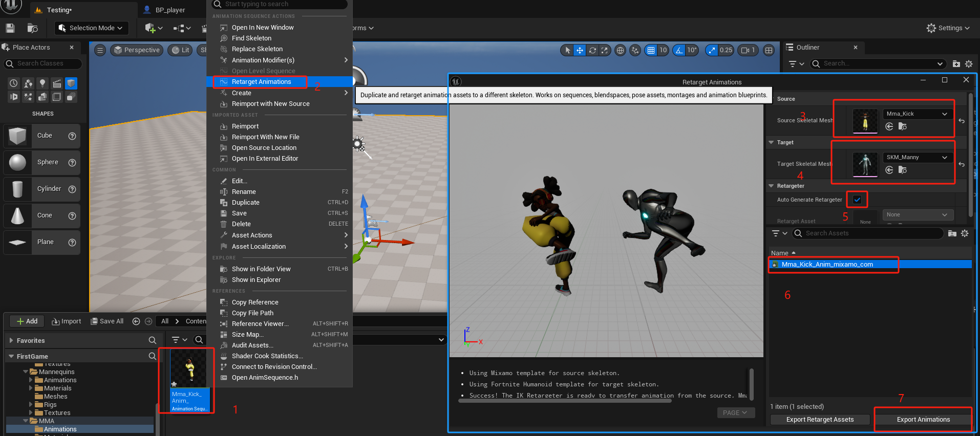Open the SKM_Manny target mesh dropdown
The image size is (980, 436).
click(x=918, y=157)
